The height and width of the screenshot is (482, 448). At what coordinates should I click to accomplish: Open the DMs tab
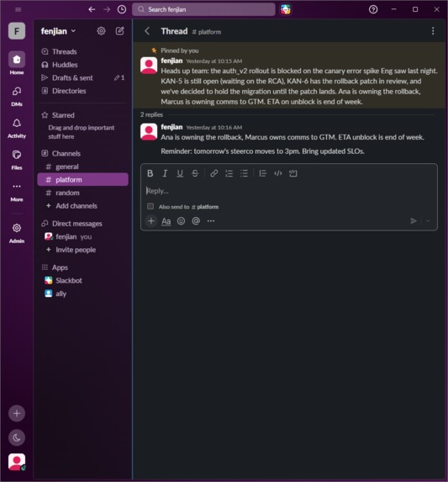(17, 96)
